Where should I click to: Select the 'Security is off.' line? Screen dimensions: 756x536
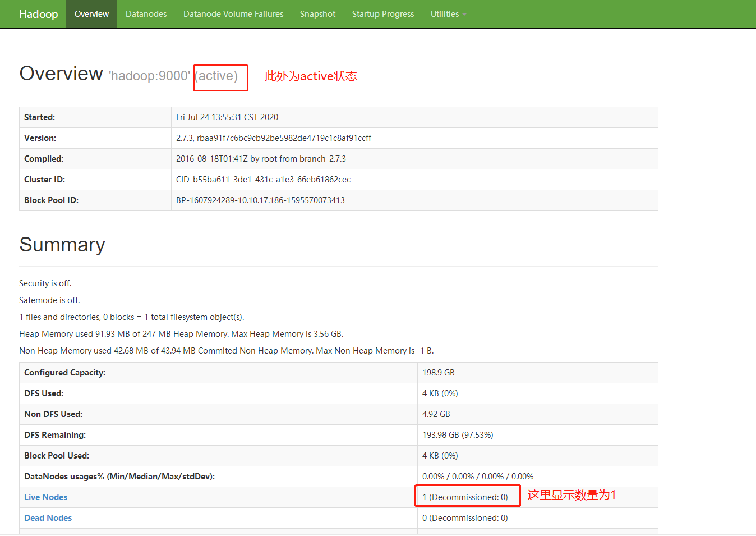click(45, 283)
